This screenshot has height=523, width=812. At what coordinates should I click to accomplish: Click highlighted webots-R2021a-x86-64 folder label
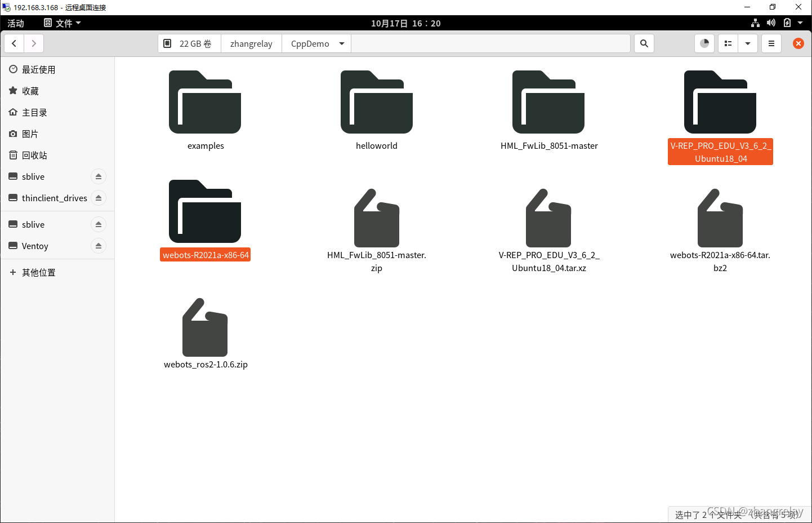pyautogui.click(x=206, y=255)
